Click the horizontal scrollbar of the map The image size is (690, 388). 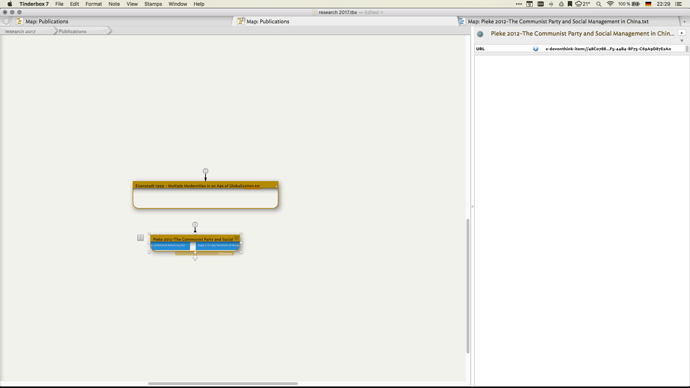(x=223, y=384)
